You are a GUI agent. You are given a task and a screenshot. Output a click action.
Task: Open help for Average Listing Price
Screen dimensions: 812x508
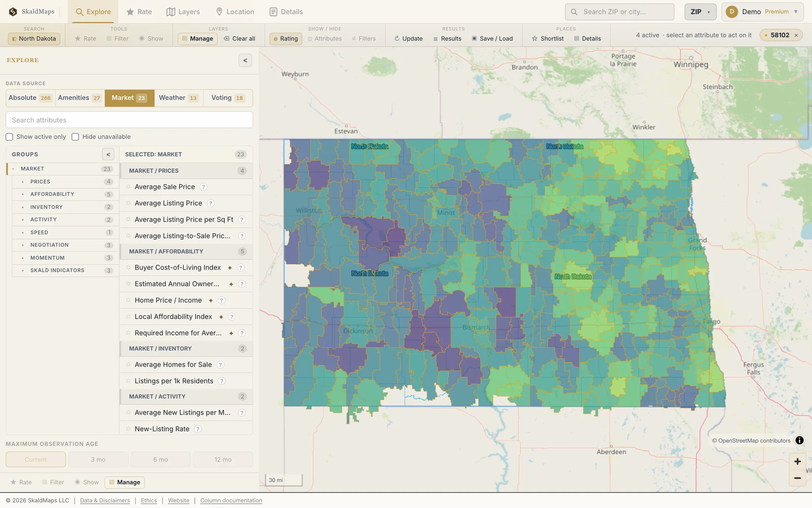[x=211, y=203]
